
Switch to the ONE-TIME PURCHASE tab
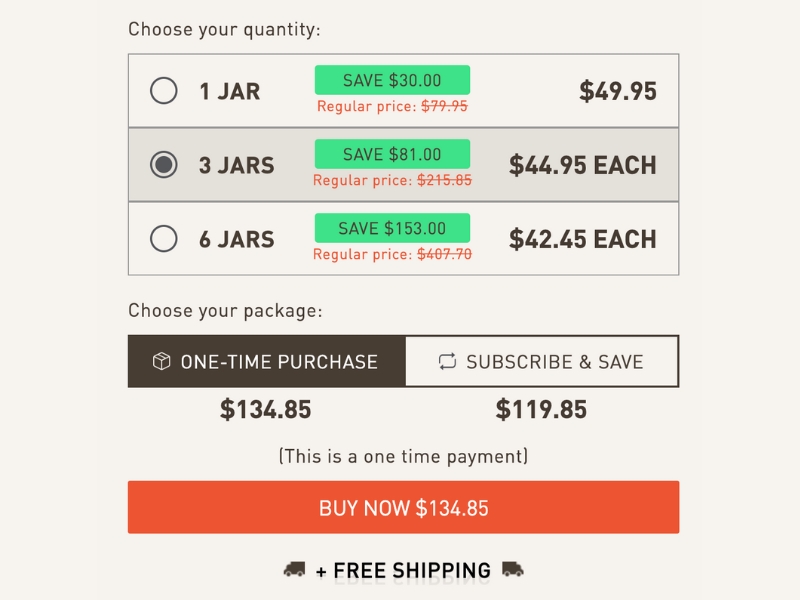[267, 362]
